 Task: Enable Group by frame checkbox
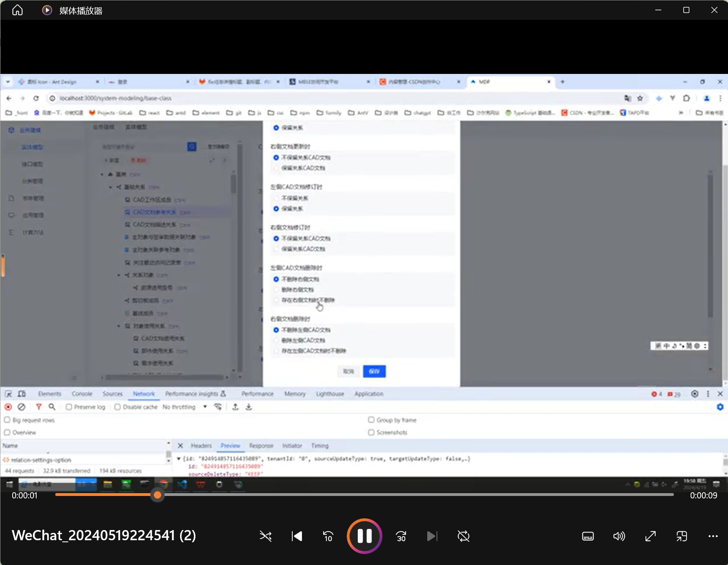coord(371,420)
